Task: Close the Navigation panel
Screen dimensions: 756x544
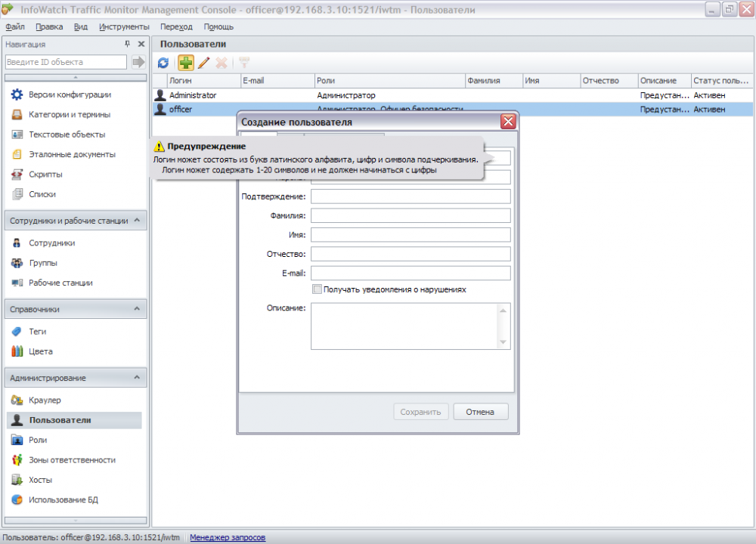Action: pyautogui.click(x=141, y=44)
